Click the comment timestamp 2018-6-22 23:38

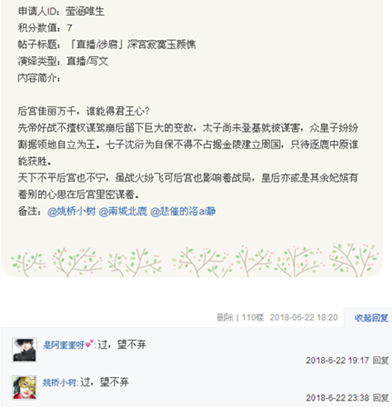[337, 398]
